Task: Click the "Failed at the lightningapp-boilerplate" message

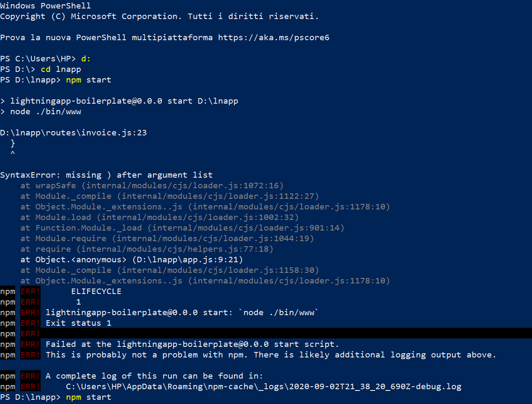Action: 192,344
